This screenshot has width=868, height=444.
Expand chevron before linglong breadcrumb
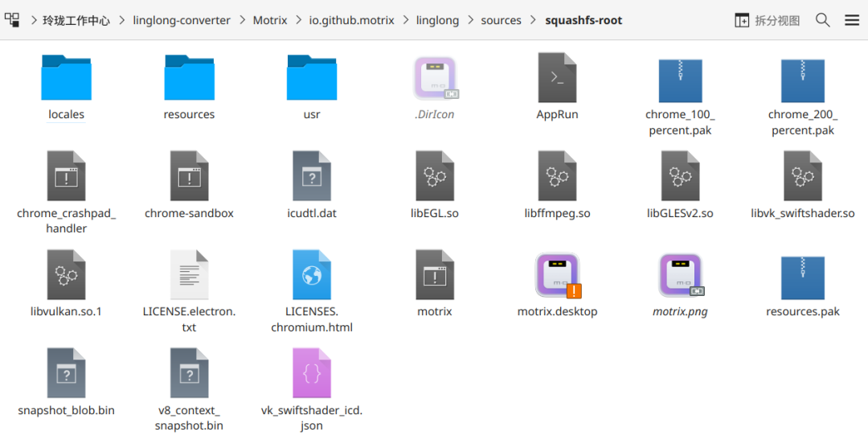[x=406, y=20]
